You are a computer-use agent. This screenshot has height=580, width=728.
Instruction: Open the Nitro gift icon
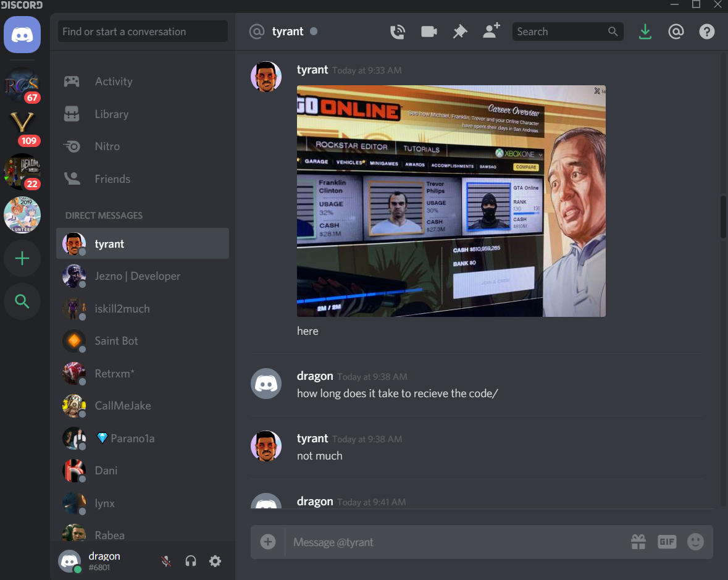tap(638, 542)
